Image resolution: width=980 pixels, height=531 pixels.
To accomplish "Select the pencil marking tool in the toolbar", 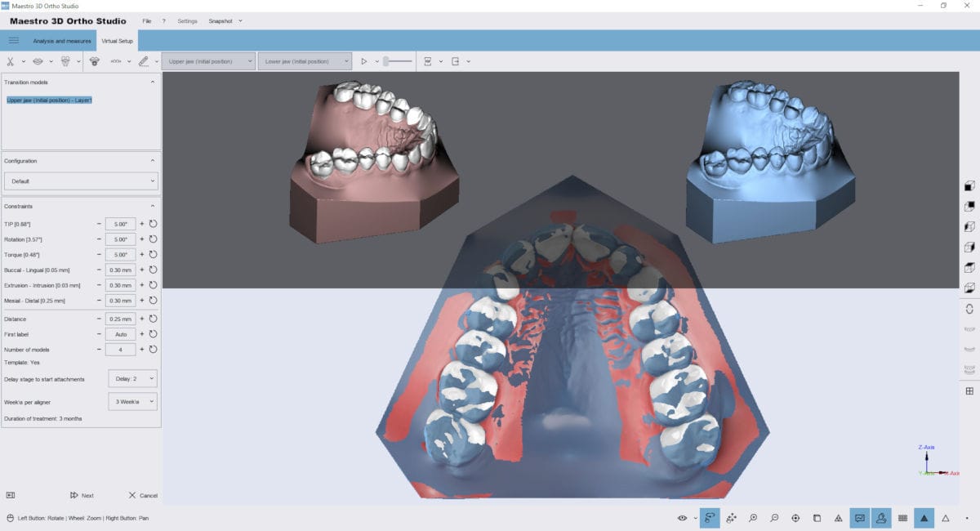I will pos(142,61).
